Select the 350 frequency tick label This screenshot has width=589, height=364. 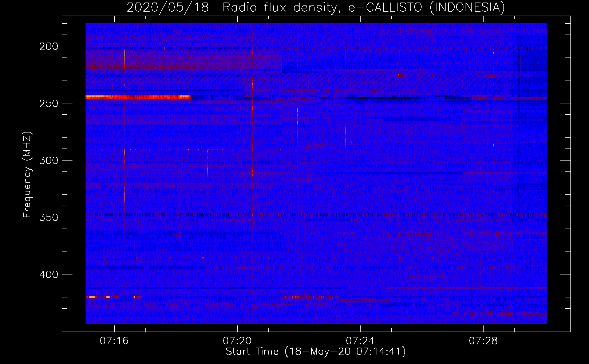49,217
